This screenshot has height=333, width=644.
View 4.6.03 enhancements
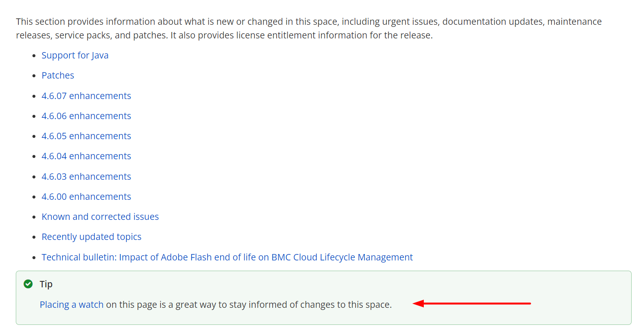coord(86,176)
